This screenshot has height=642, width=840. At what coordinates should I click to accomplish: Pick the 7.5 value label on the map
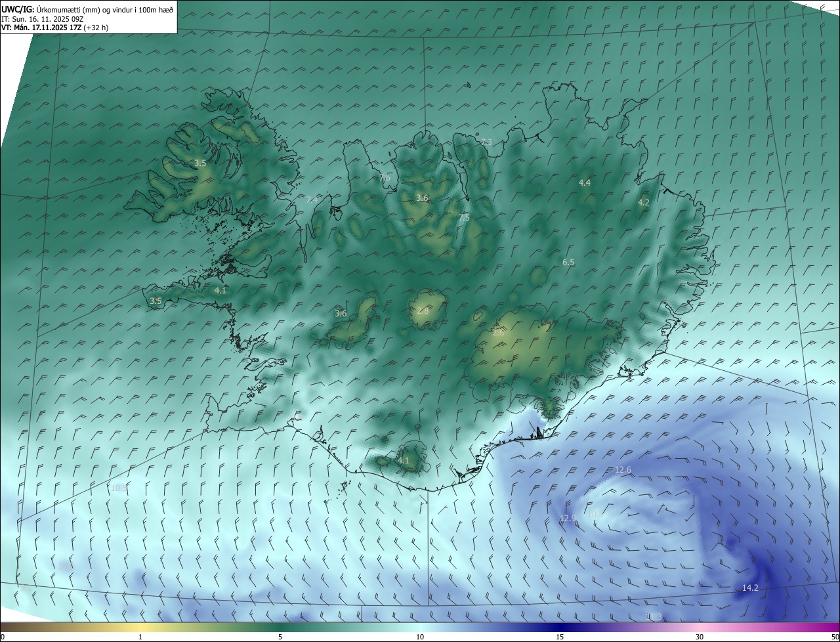pos(464,217)
